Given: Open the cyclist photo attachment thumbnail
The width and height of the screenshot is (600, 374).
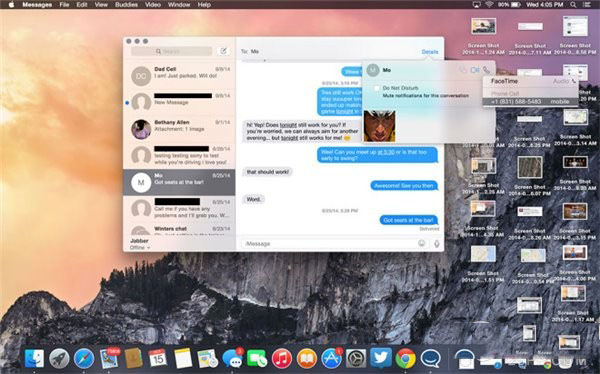Looking at the screenshot, I should (x=379, y=126).
